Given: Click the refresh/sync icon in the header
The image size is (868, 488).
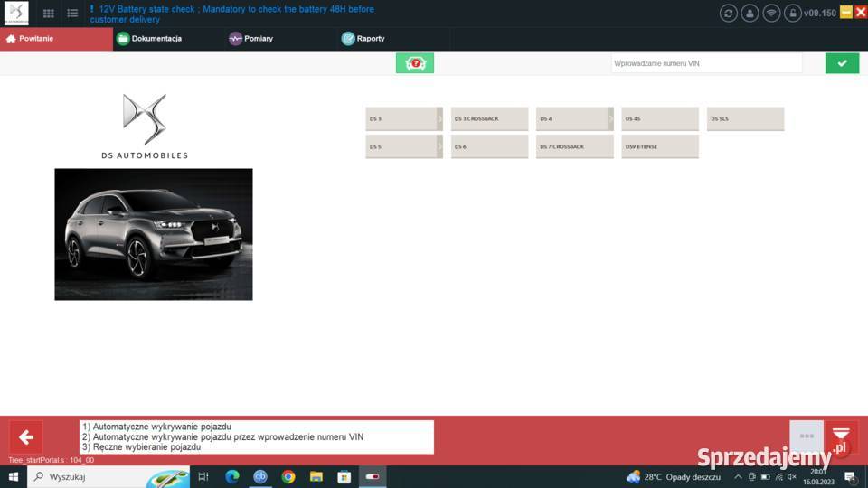Looking at the screenshot, I should [729, 14].
